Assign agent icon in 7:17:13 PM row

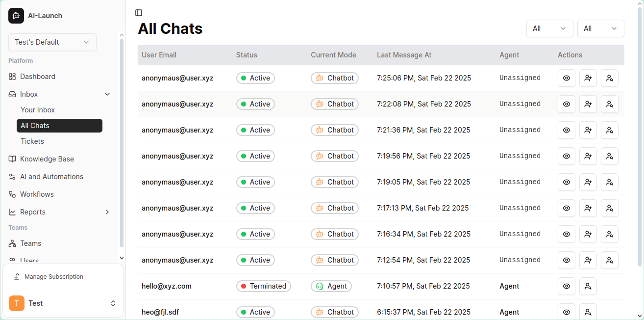tap(588, 208)
